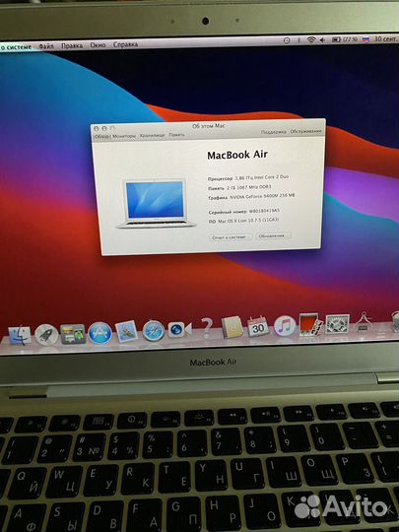Click the ПО "Mac OS X Lion 10.7.5" line

click(x=244, y=221)
